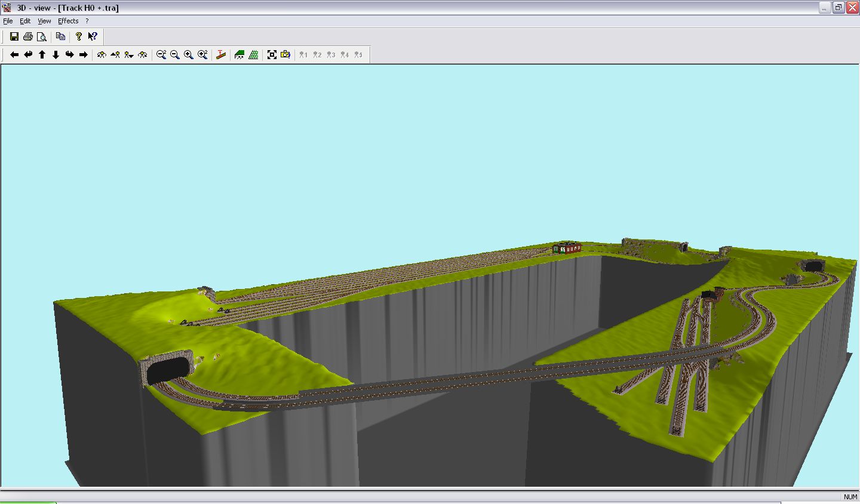Select viewpoint preset 2 icon

[317, 55]
